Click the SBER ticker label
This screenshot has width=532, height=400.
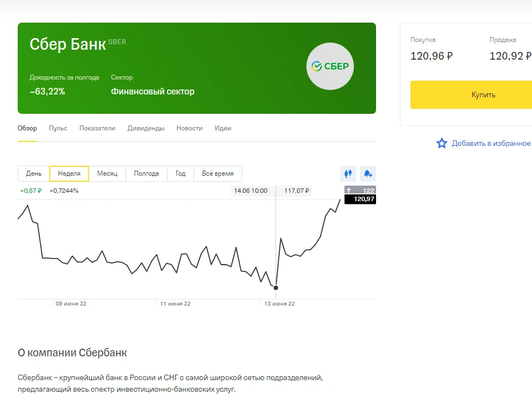117,42
